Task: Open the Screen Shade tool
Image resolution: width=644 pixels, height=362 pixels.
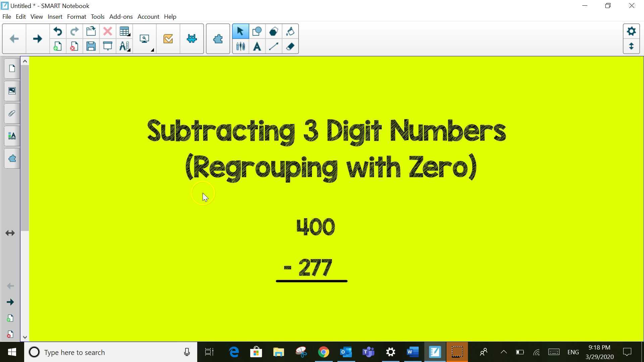Action: [x=107, y=46]
